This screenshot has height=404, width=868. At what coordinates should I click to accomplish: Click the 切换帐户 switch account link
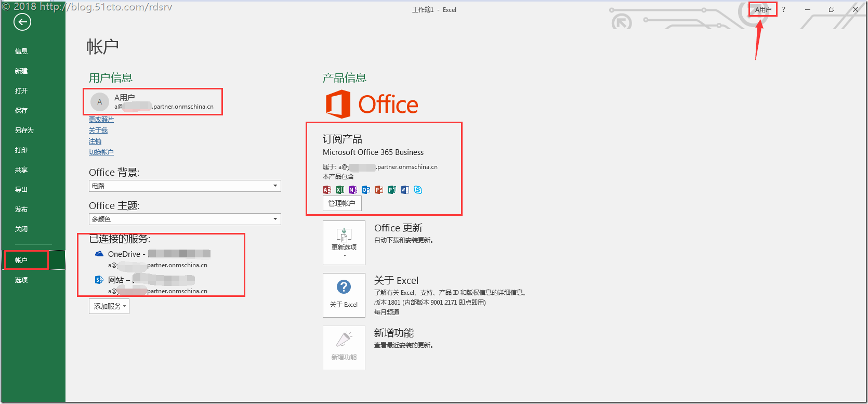pyautogui.click(x=101, y=152)
